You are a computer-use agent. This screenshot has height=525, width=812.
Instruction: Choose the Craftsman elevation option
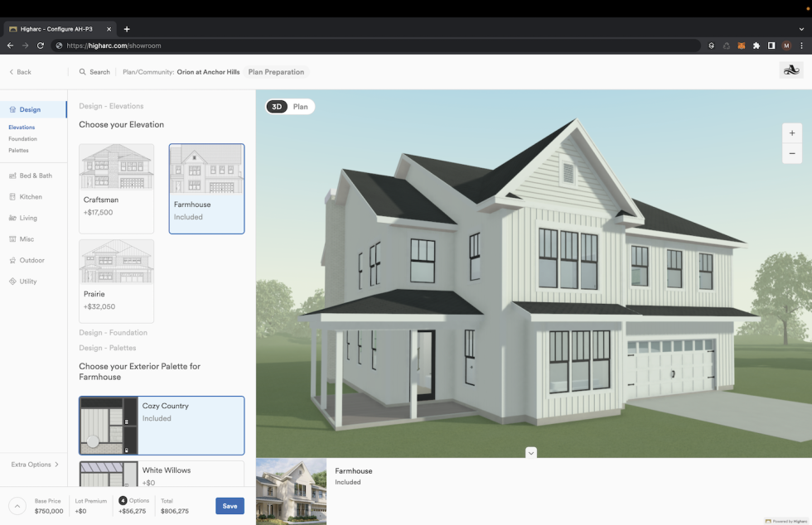click(116, 188)
